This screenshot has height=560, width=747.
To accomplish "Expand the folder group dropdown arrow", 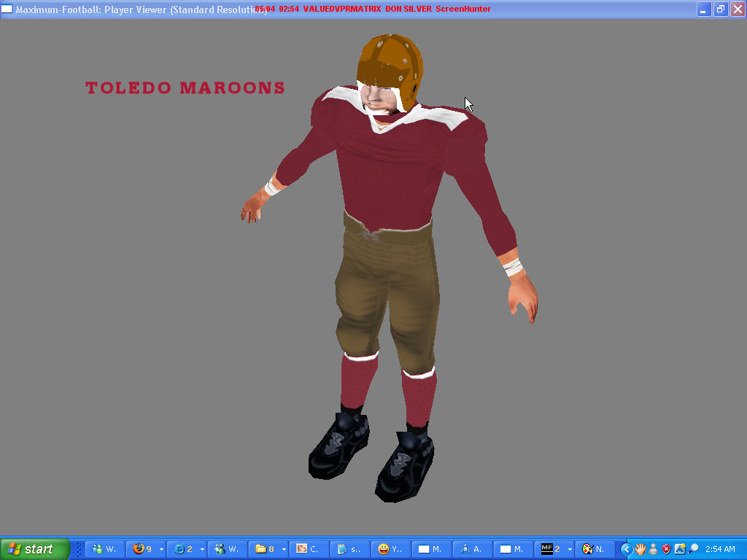I will [x=284, y=549].
